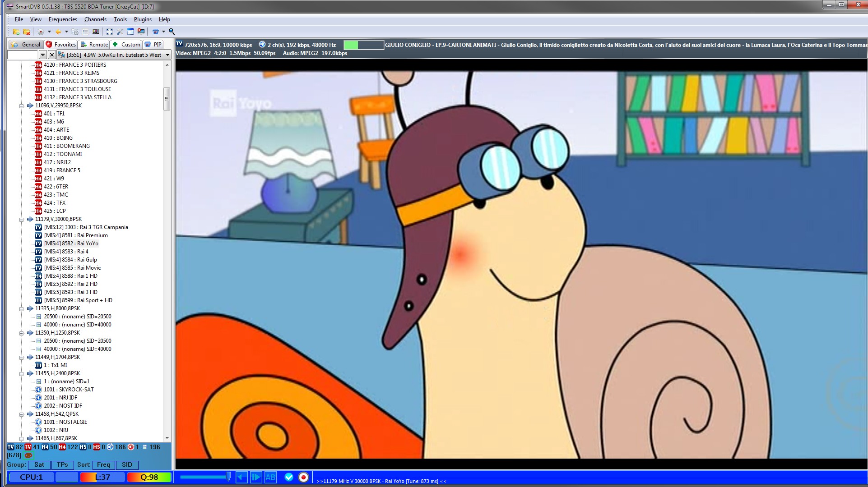Click the open folder with plus icon
The image size is (868, 487).
pyautogui.click(x=16, y=32)
